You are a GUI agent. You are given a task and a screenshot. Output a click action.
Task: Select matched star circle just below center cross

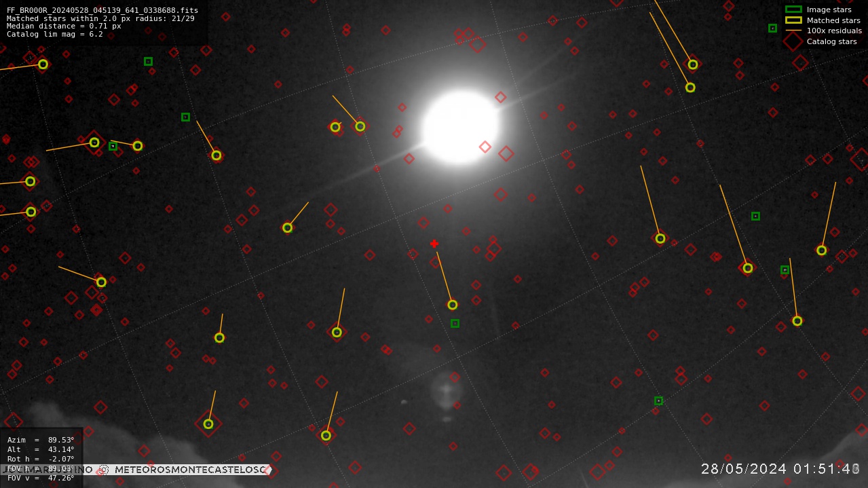click(453, 305)
